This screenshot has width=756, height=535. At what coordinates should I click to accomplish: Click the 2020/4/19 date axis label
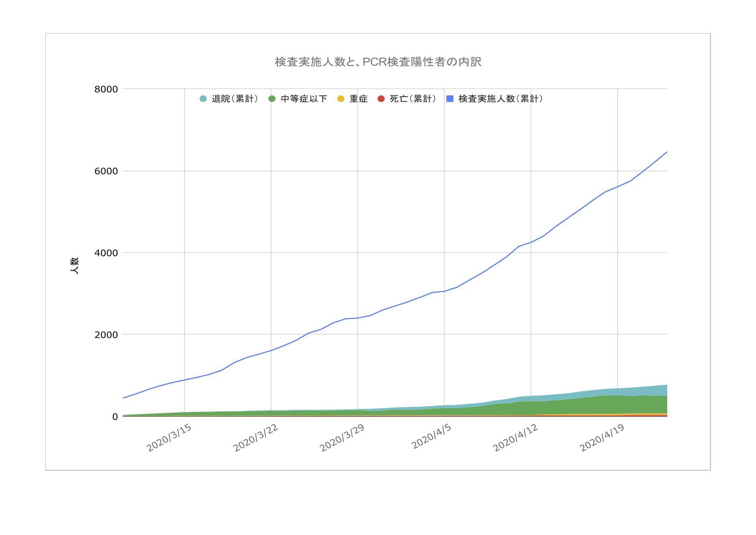tap(602, 438)
